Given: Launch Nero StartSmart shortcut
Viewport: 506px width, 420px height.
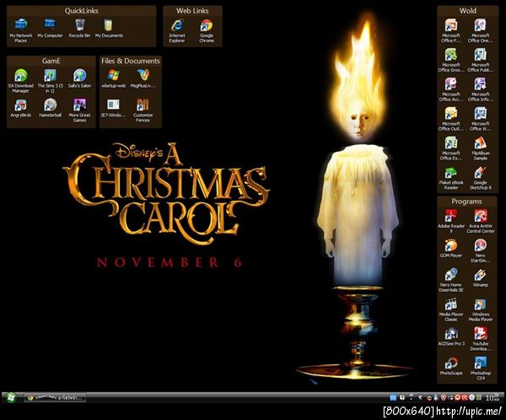Looking at the screenshot, I should coord(480,250).
